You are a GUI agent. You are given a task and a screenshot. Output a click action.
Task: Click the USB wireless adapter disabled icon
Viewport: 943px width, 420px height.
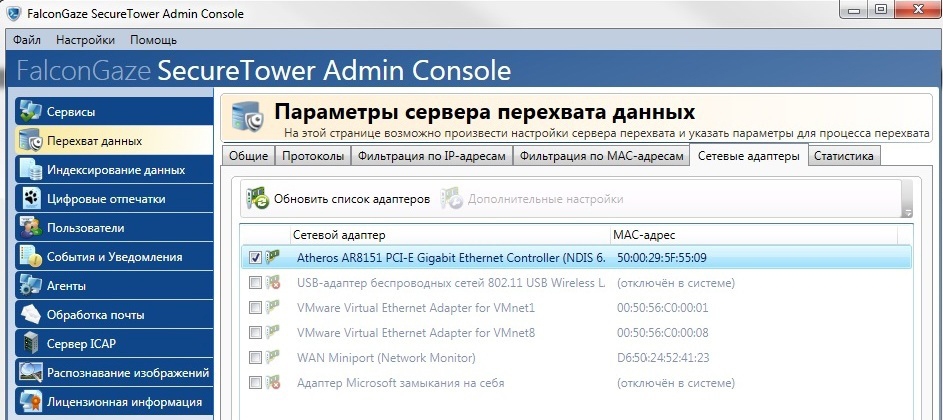(274, 283)
